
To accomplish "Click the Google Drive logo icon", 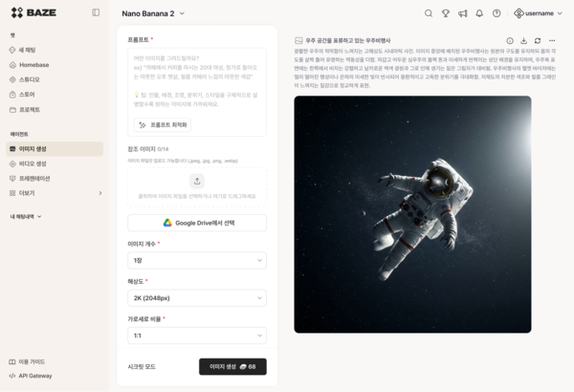I will tap(167, 223).
